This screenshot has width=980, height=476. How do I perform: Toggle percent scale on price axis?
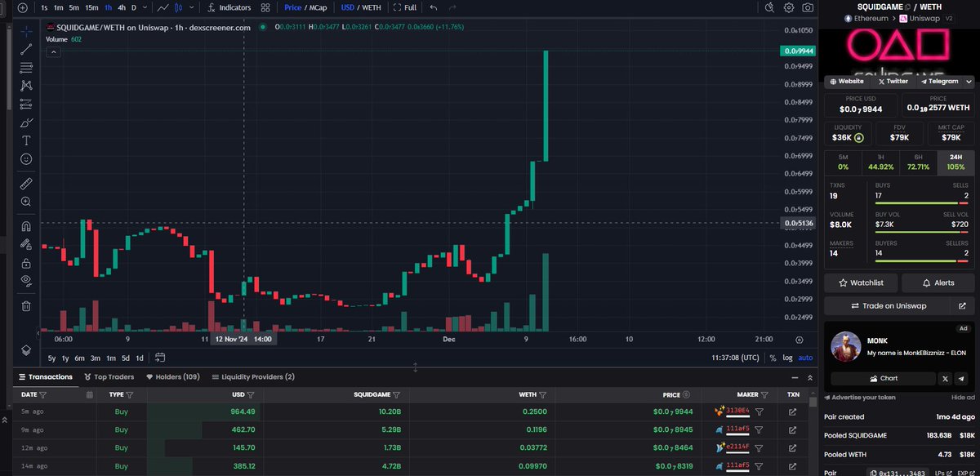pyautogui.click(x=773, y=358)
